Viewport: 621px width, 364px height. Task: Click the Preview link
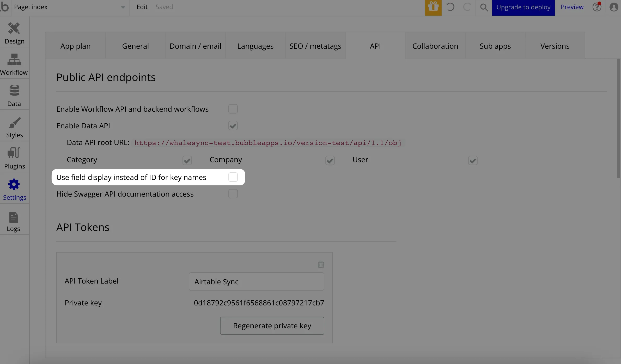(x=572, y=7)
